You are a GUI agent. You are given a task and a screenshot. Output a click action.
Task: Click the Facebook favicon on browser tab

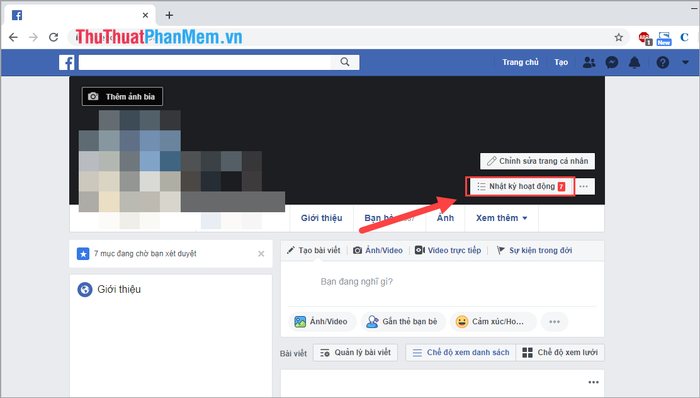[17, 15]
